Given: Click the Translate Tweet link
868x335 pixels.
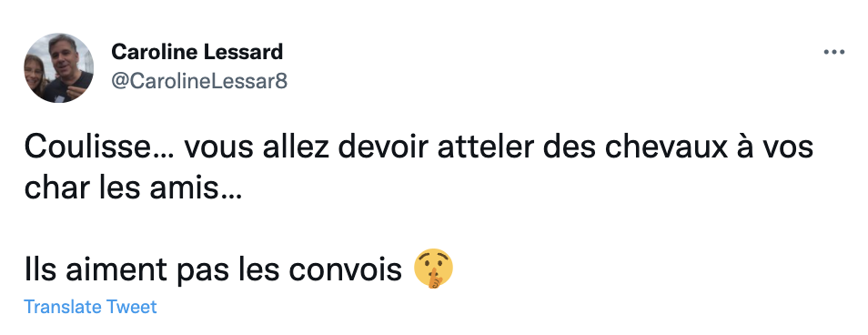Looking at the screenshot, I should click(90, 307).
